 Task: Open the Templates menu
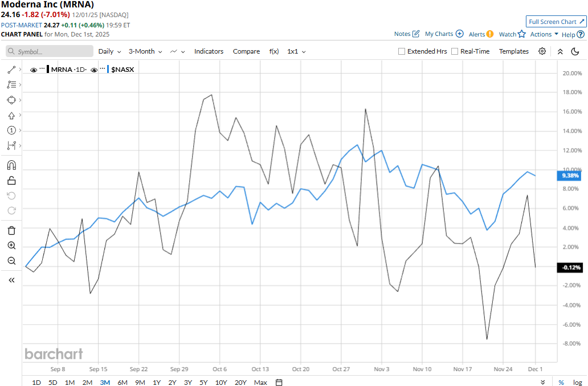[x=513, y=51]
